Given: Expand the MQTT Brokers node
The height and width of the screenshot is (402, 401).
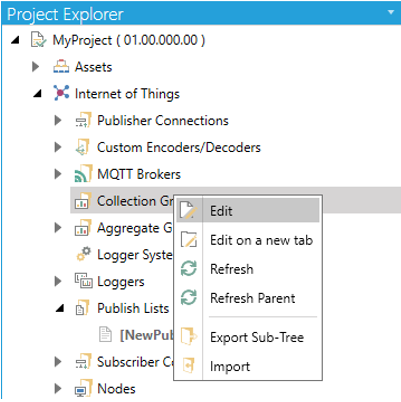Looking at the screenshot, I should coord(58,174).
